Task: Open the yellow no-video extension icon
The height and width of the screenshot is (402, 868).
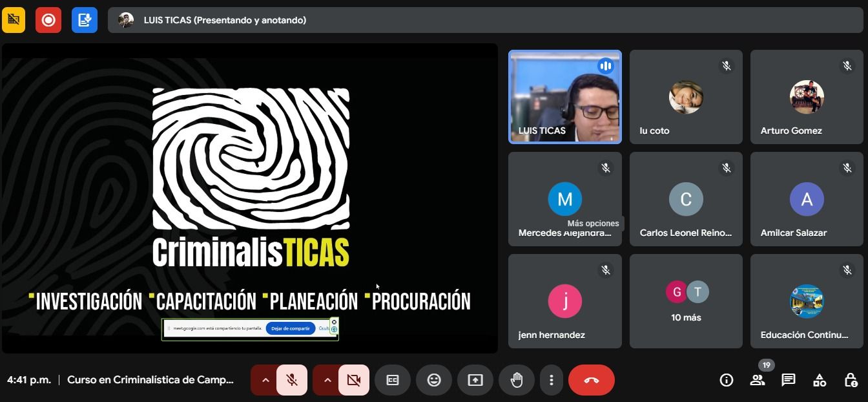Action: point(14,20)
